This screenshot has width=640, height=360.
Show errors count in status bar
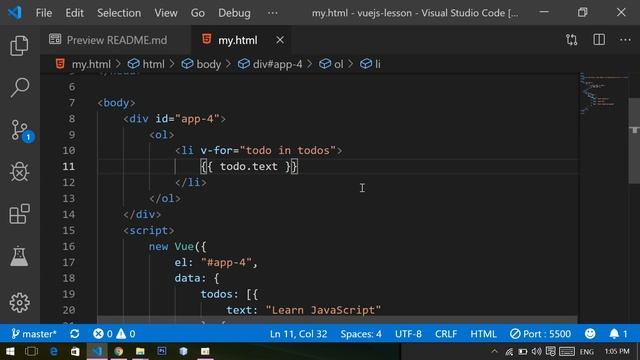(x=102, y=334)
